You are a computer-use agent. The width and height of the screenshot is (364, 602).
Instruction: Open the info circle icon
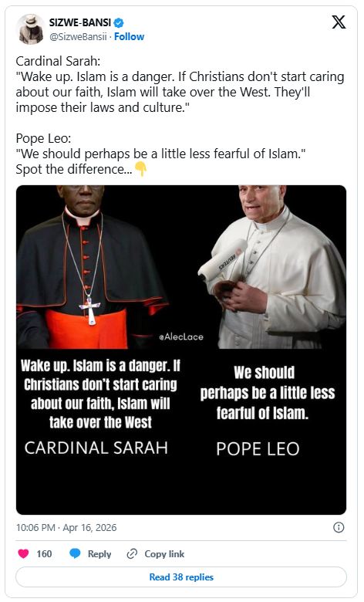tap(339, 527)
